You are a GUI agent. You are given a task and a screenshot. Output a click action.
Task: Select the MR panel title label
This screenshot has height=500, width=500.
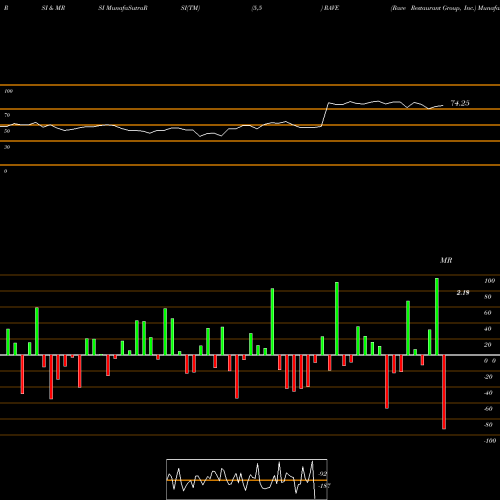click(x=446, y=261)
